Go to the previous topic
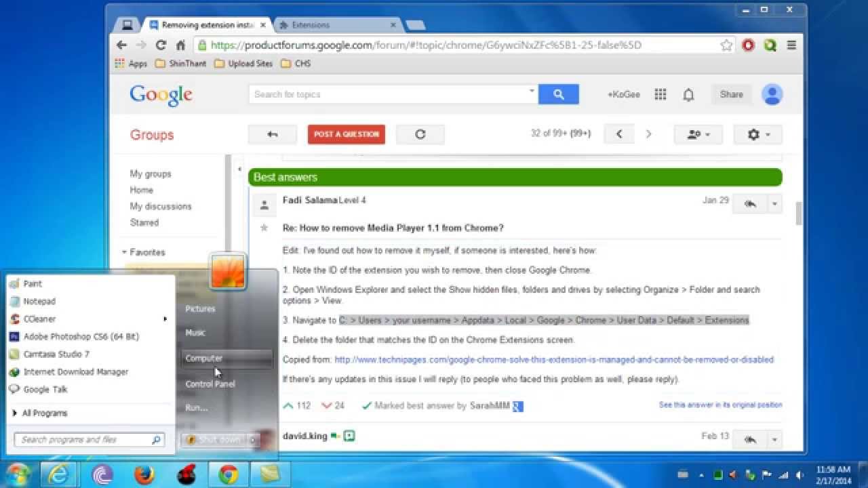The image size is (868, 488). point(619,134)
